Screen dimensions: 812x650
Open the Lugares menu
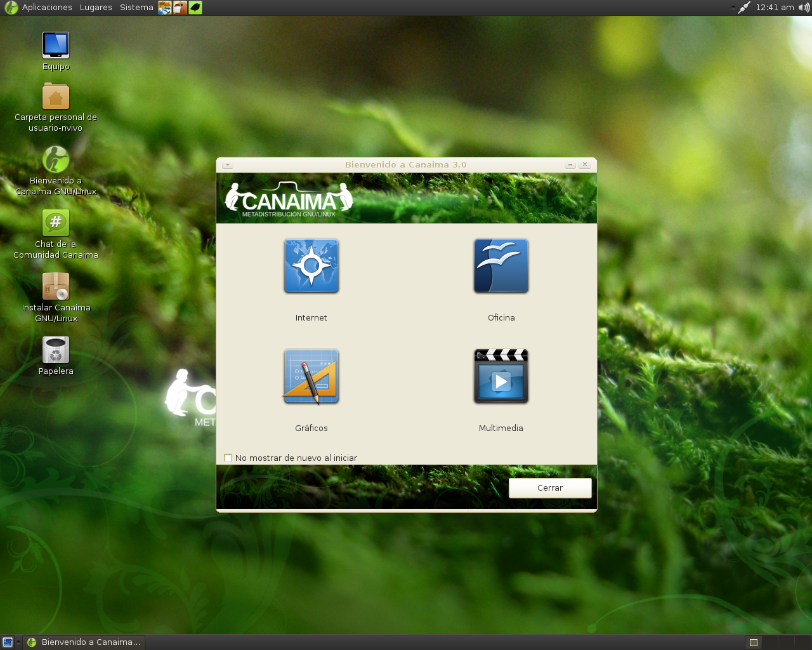[96, 8]
